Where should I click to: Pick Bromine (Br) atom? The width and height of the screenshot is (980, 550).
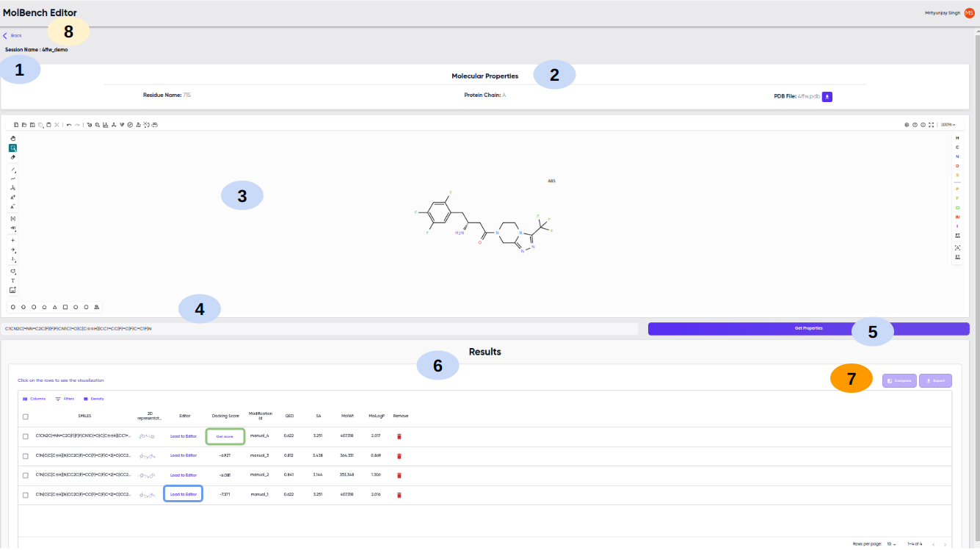957,217
